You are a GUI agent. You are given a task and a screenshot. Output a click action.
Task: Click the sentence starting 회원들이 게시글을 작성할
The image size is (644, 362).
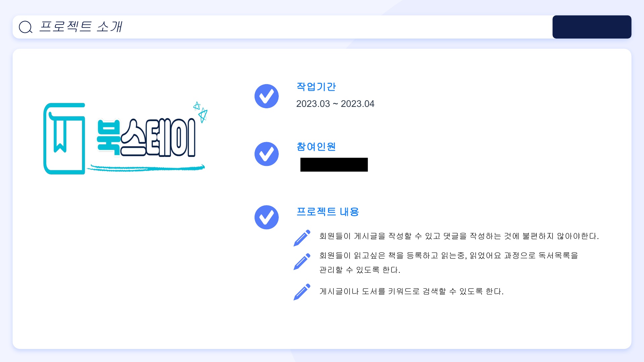459,236
